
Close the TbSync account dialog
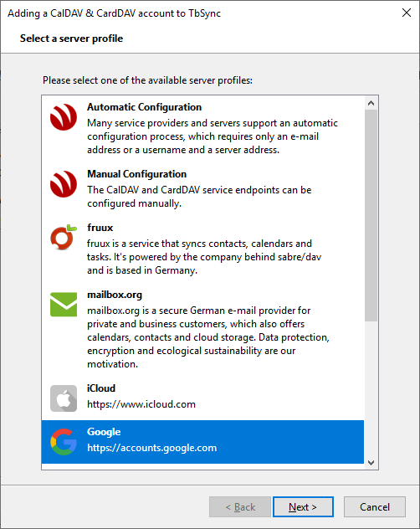(x=407, y=13)
